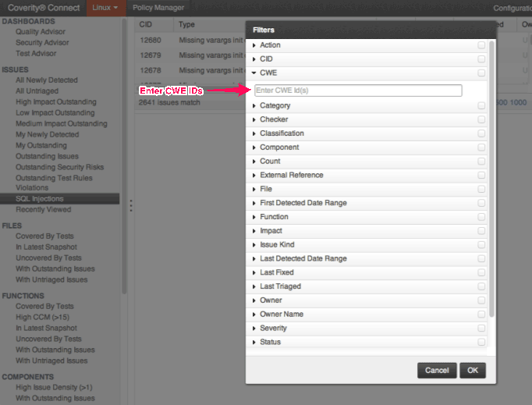
Task: Select the My Outstanding view
Action: point(41,145)
